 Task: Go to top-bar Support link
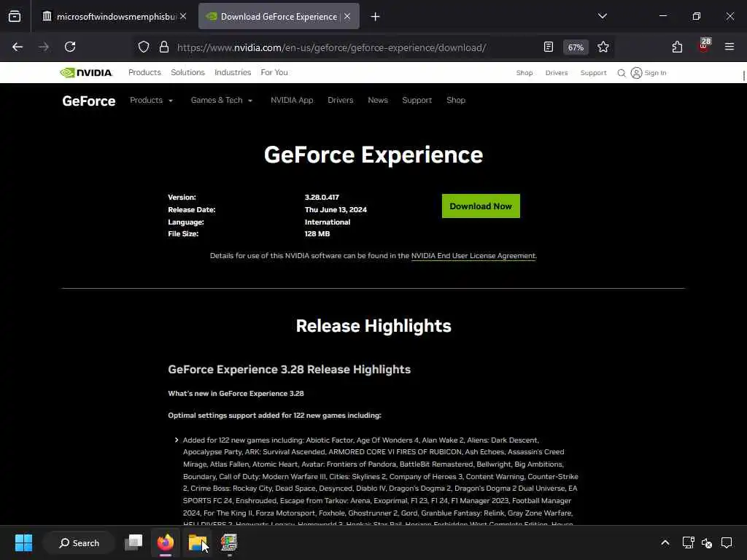[x=593, y=73]
